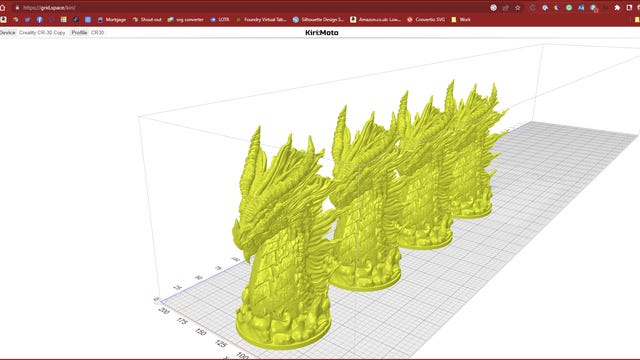Open the Device menu in Kiri:Moto
The height and width of the screenshot is (360, 640).
7,33
